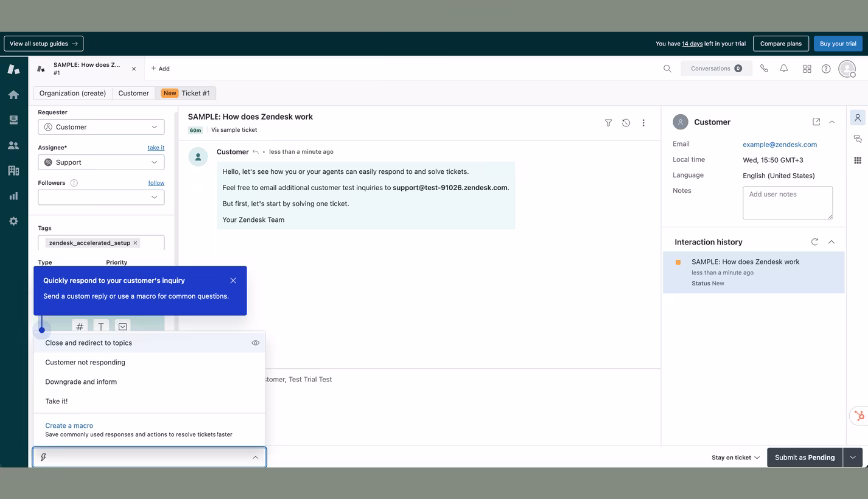Click the ticket filter funnel icon
This screenshot has width=868, height=499.
point(608,123)
